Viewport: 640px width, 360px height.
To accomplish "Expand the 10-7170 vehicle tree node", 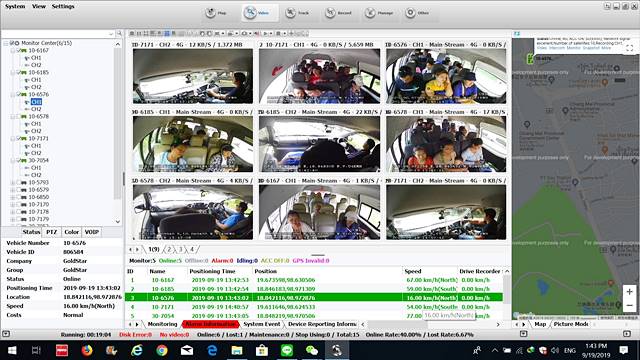I will coord(13,204).
